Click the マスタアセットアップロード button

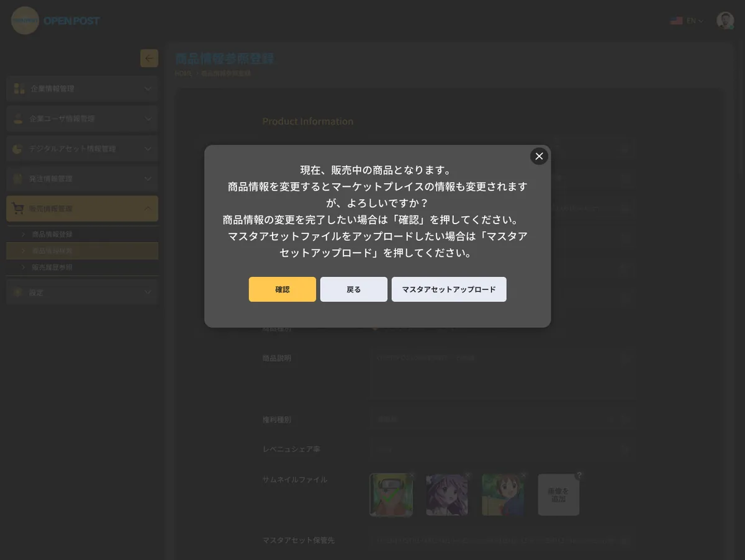click(449, 289)
